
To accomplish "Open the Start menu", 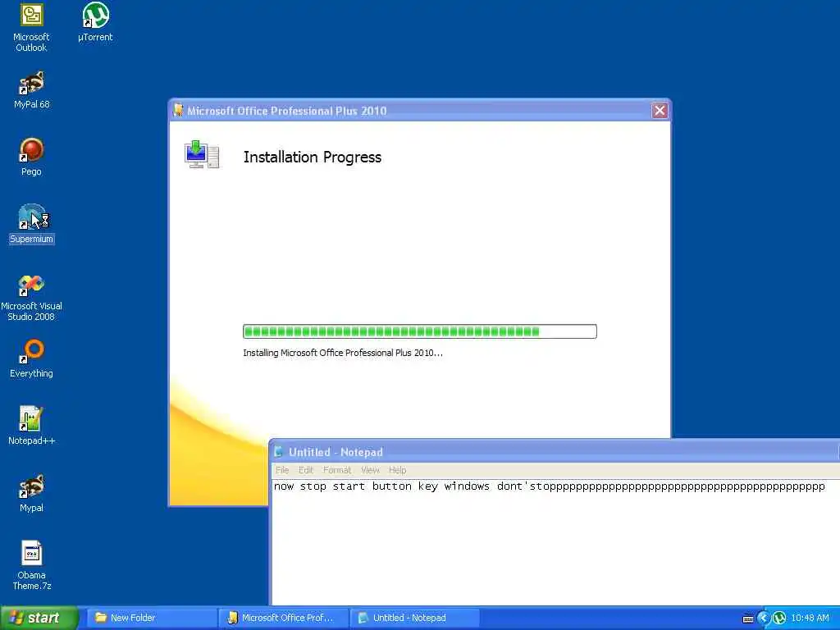I will point(39,618).
